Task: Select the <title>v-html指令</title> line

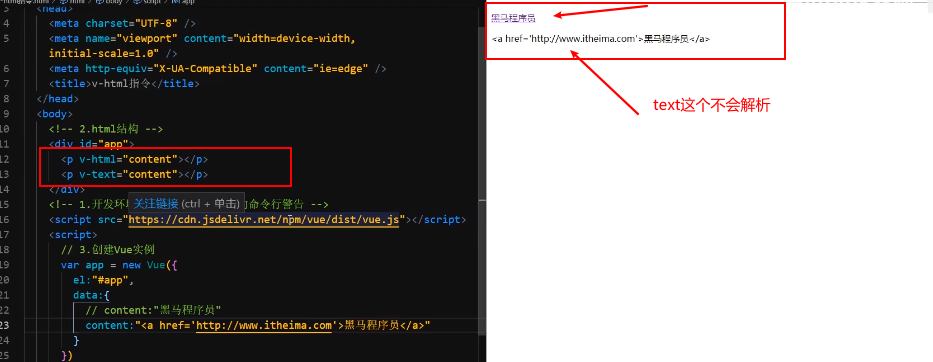Action: pos(124,84)
